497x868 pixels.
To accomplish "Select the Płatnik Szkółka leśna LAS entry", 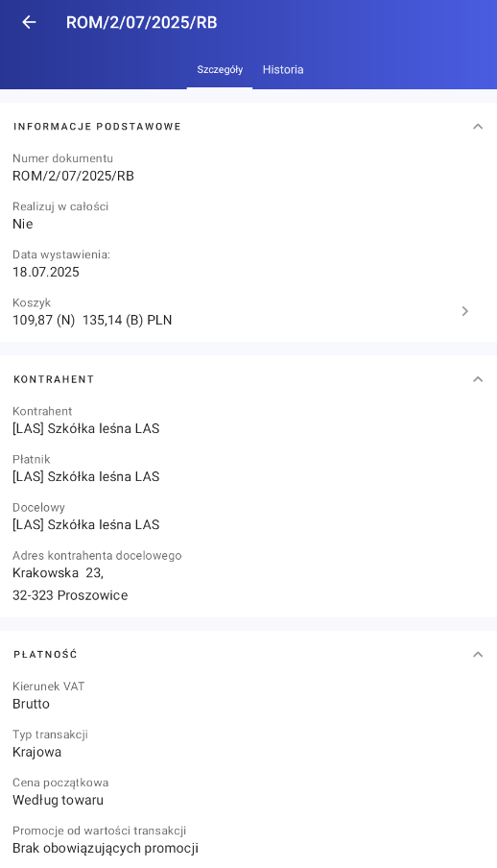I will click(85, 477).
